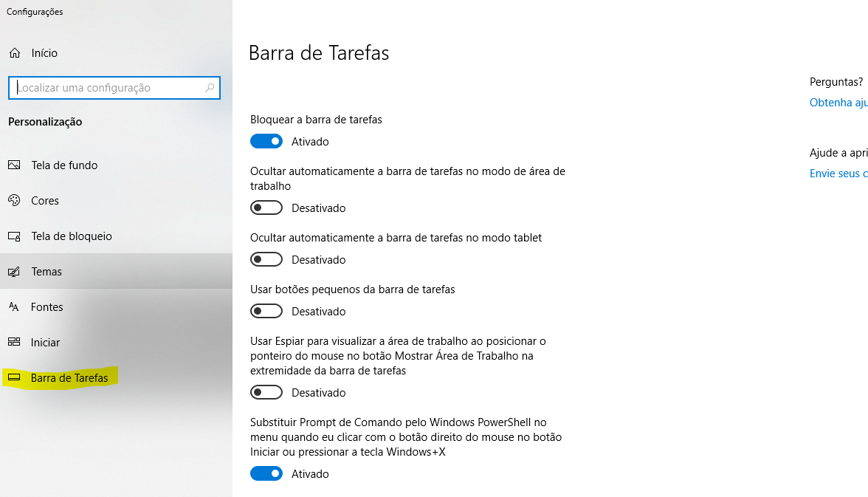
Task: Enable auto-hide taskbar in tablet mode
Action: tap(266, 259)
